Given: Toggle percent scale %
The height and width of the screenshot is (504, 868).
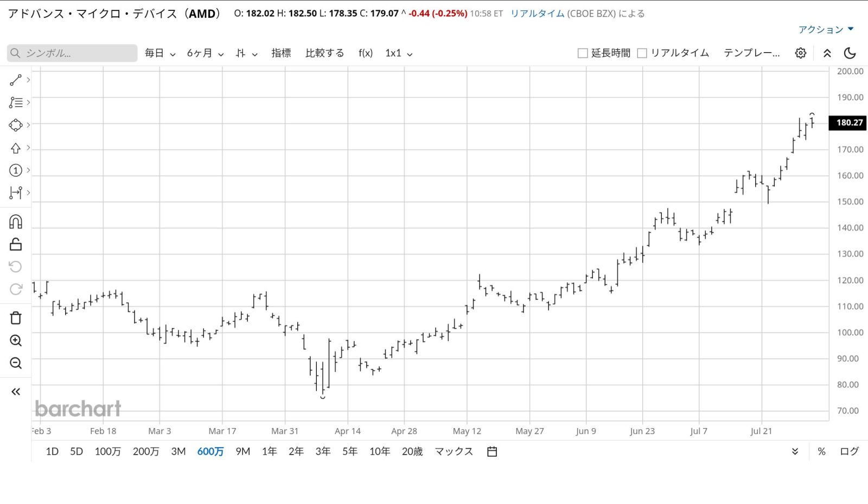Looking at the screenshot, I should [x=821, y=451].
